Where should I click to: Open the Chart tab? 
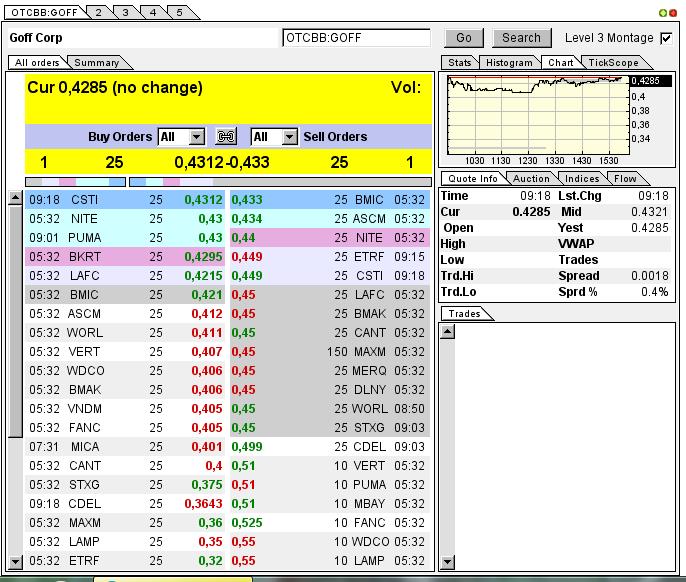click(x=560, y=63)
